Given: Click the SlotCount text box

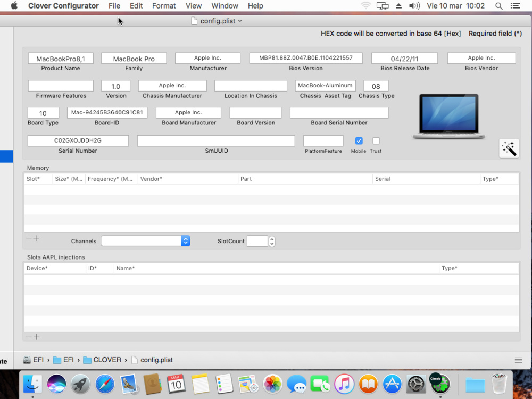Looking at the screenshot, I should click(x=257, y=241).
